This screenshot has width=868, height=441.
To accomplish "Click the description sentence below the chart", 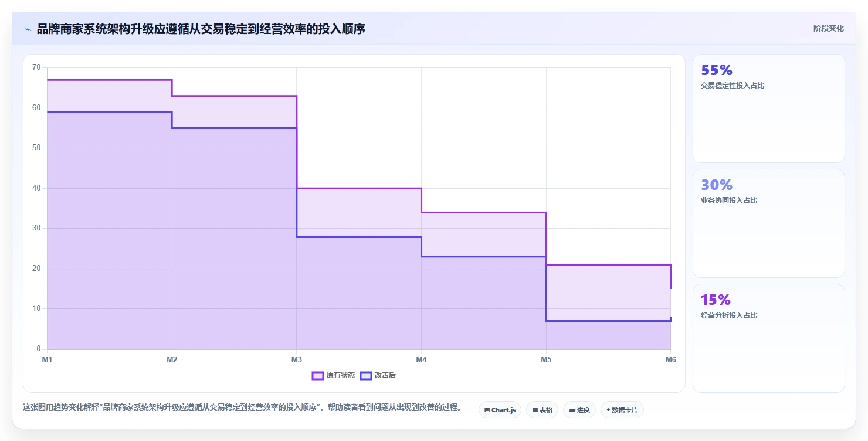I will coord(242,407).
